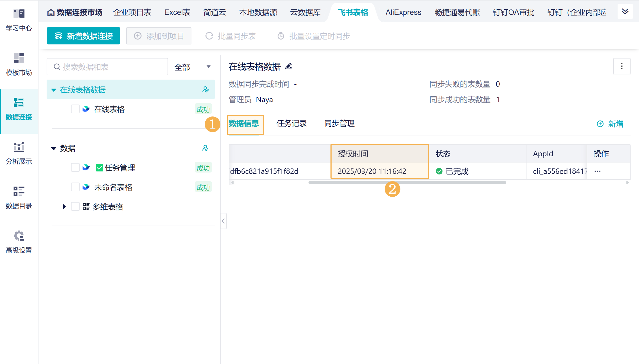
Task: Switch to the 任务记录 tab
Action: (291, 123)
